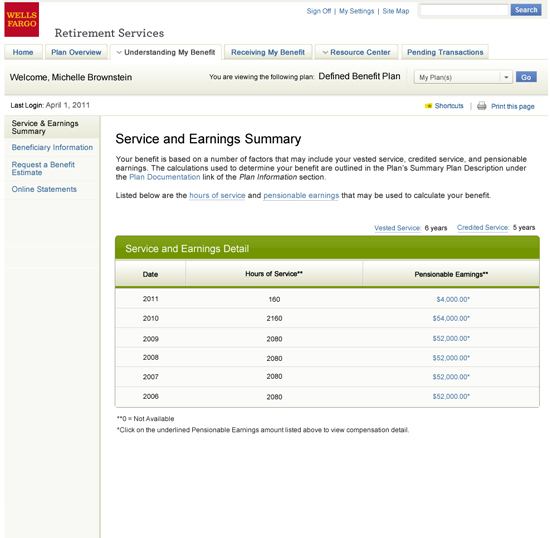Click the Pensionable Earnings column header

[451, 274]
